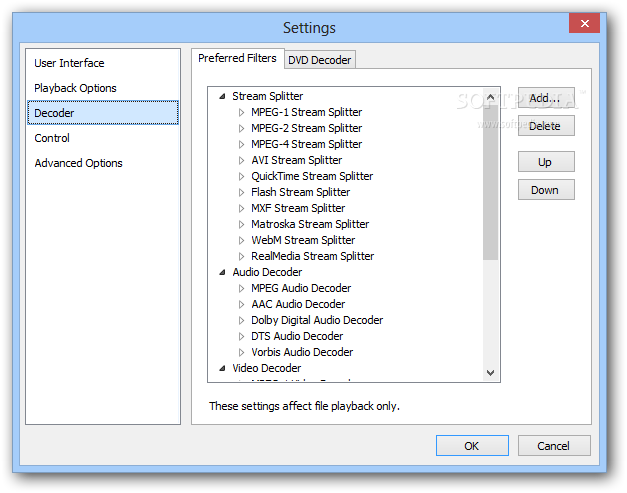The height and width of the screenshot is (493, 627).
Task: Select the Matroska Stream Splitter item
Action: (310, 224)
